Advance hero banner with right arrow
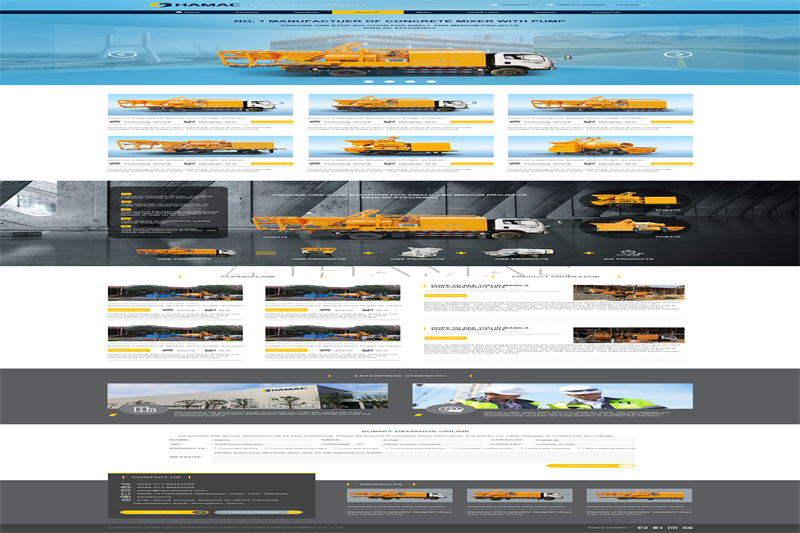Image resolution: width=800 pixels, height=533 pixels. pos(678,54)
